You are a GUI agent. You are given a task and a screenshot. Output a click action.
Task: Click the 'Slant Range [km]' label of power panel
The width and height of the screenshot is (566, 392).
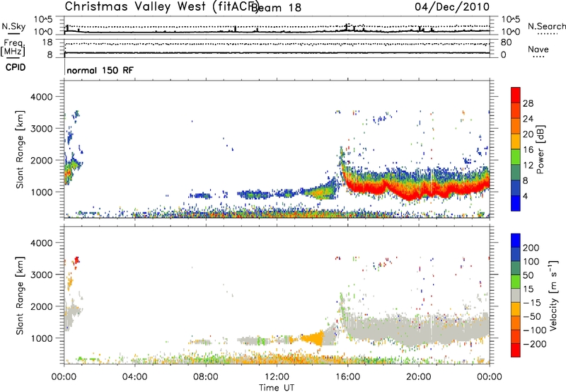pos(20,149)
